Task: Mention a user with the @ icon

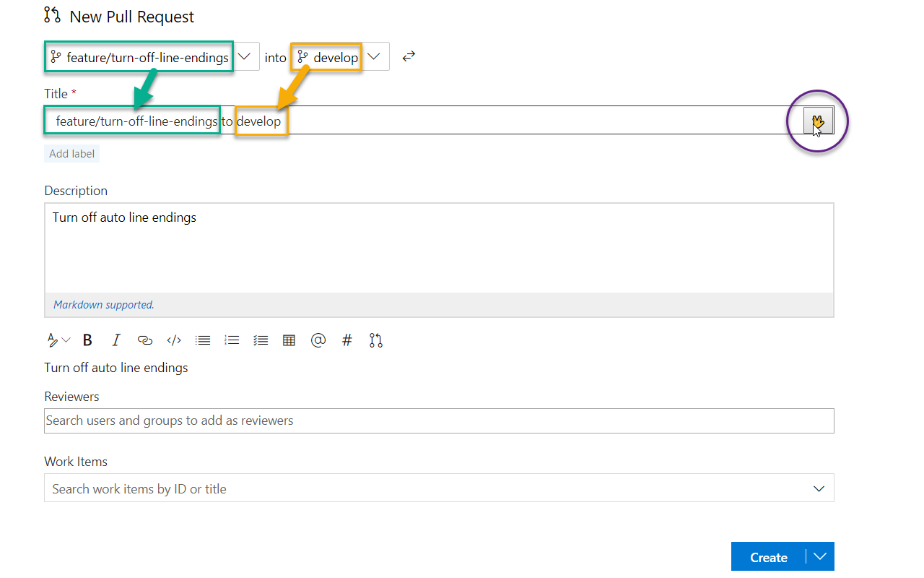Action: click(318, 340)
